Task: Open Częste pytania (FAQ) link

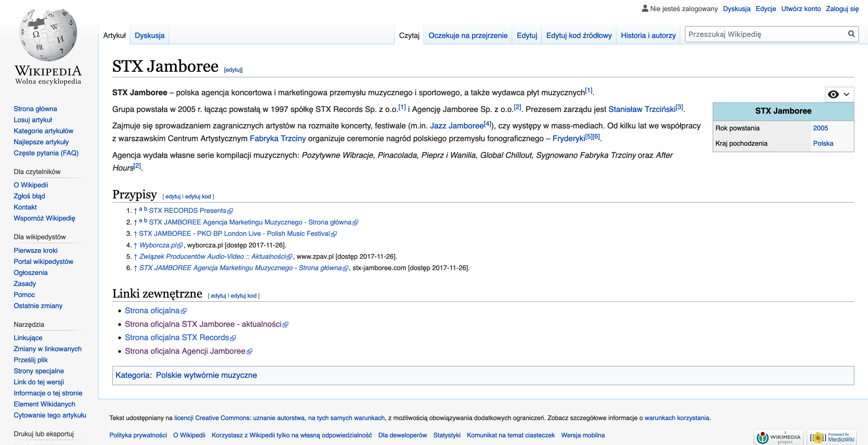Action: point(46,153)
